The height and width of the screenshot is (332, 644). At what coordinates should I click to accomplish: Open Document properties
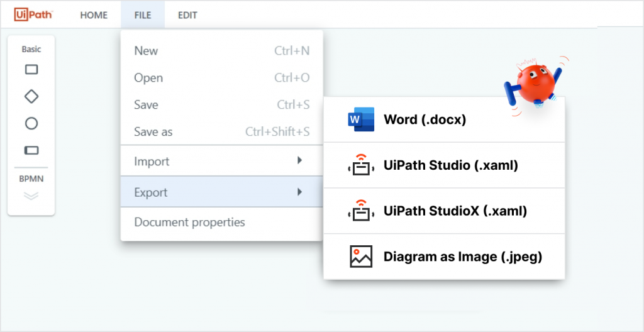pyautogui.click(x=222, y=223)
